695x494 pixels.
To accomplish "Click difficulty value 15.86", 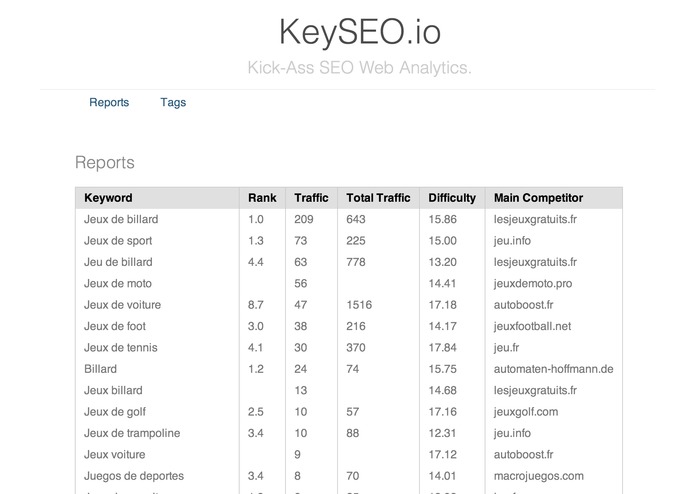I will coord(442,219).
